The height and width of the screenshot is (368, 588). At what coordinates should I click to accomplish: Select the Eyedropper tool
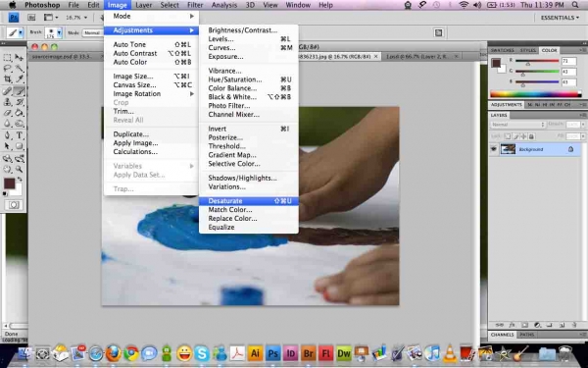click(x=19, y=79)
